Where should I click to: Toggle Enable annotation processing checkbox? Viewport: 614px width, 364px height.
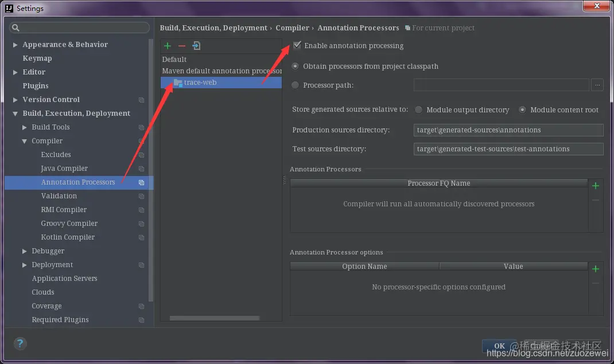click(x=297, y=45)
